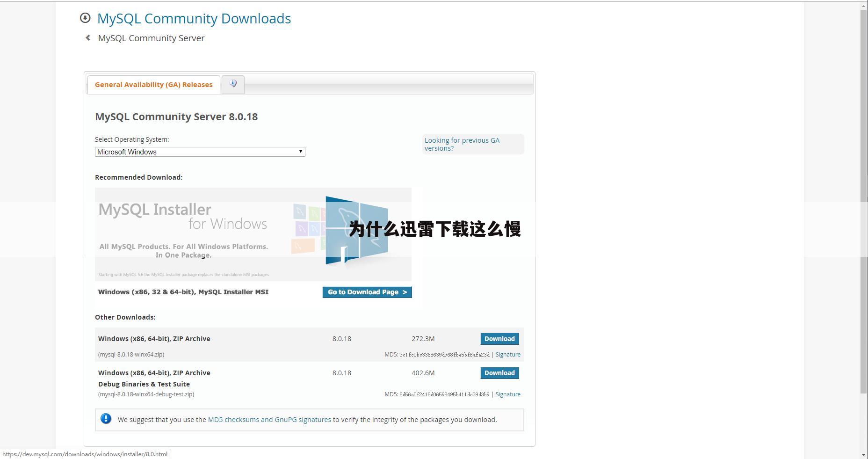This screenshot has height=459, width=868.
Task: Click the Other Downloads: label
Action: pos(125,317)
